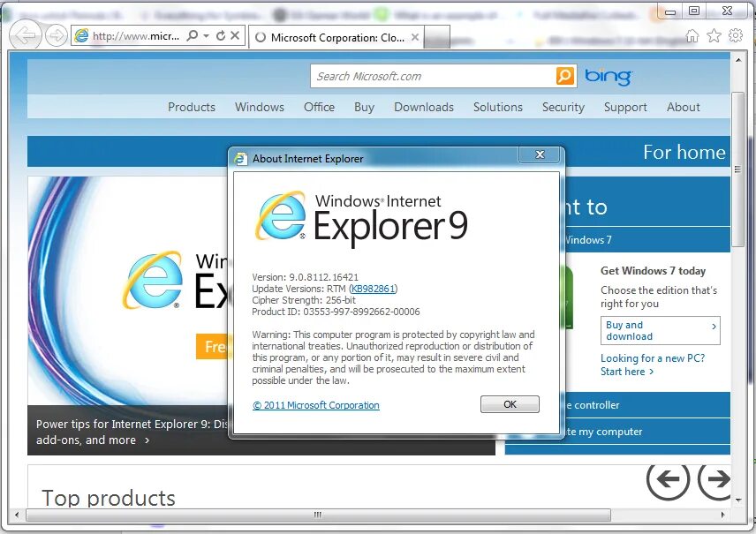Screen dimensions: 756x534
Task: Click the horizontal scrollbar left arrow
Action: 17,515
